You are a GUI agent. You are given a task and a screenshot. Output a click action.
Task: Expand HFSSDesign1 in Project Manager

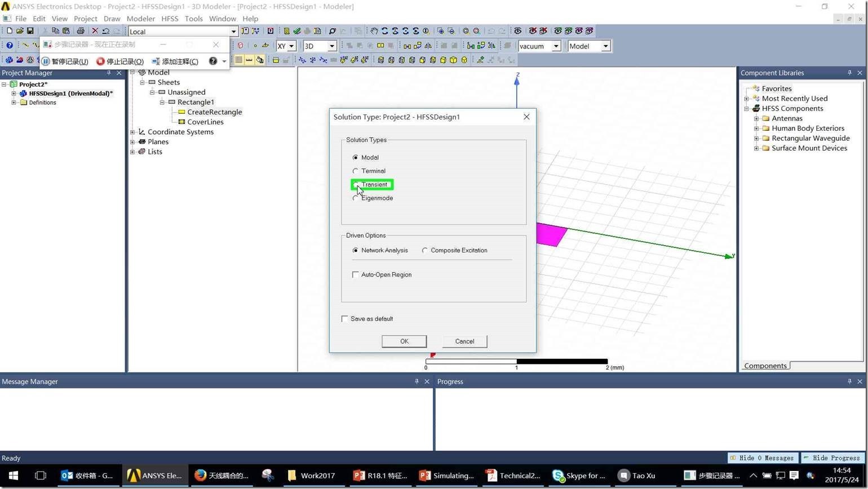tap(14, 94)
